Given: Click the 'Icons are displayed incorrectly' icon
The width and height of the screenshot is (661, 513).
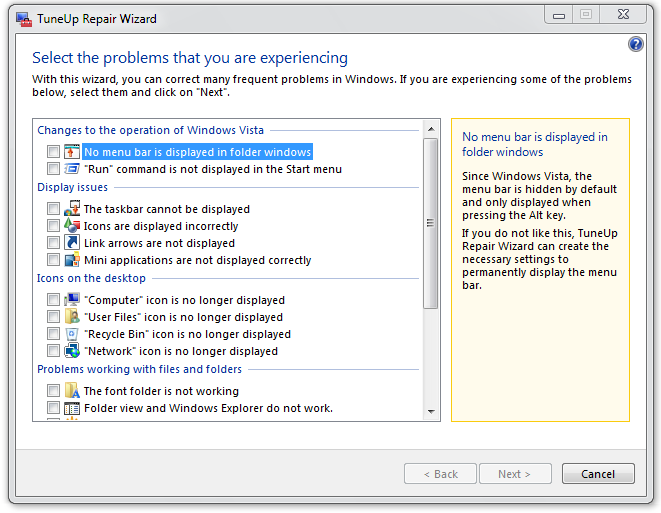Looking at the screenshot, I should tap(72, 226).
